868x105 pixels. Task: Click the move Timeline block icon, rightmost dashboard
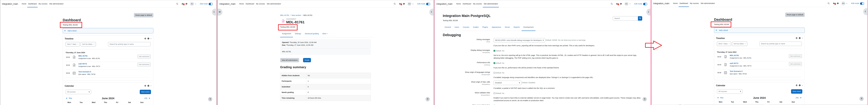[x=797, y=38]
